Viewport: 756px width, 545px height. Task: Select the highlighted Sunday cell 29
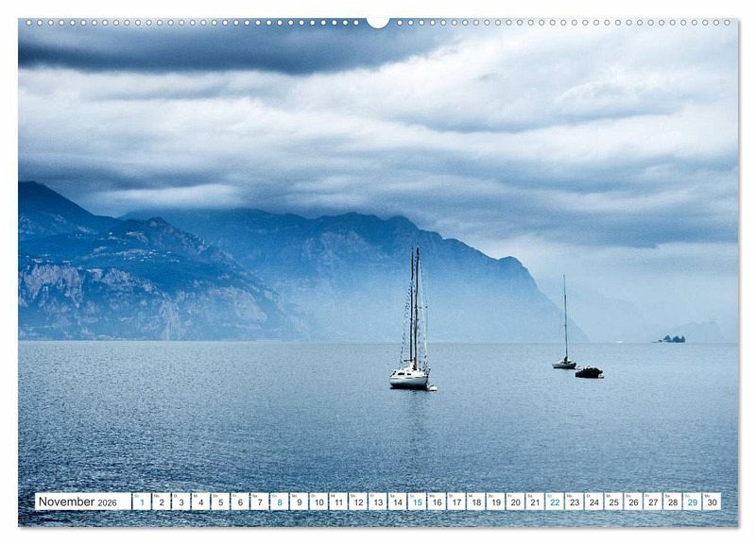tap(693, 502)
